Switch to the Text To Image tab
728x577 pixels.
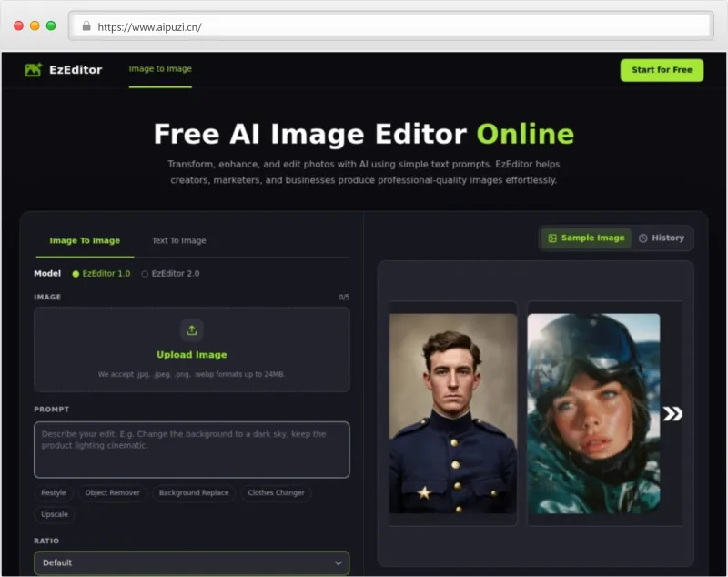coord(178,240)
